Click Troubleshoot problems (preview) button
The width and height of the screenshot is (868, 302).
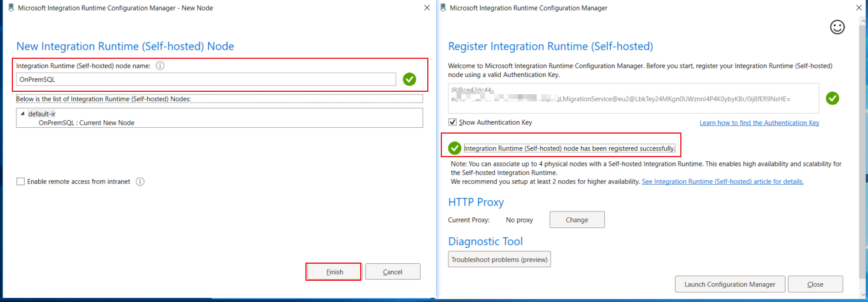click(499, 260)
